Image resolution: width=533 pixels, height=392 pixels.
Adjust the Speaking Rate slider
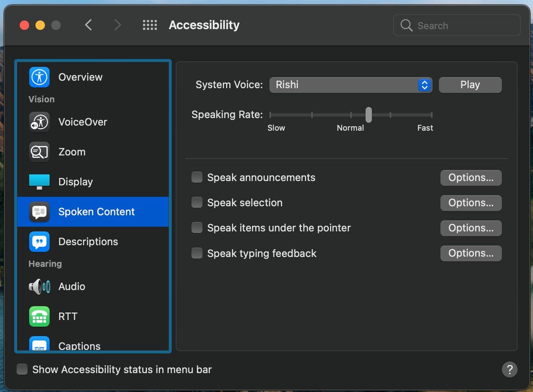(368, 115)
